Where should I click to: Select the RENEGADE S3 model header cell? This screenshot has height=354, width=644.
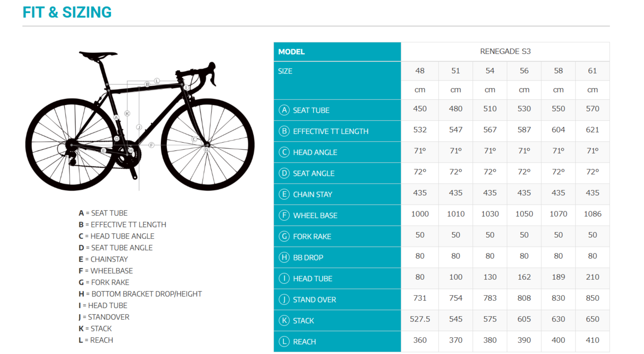pos(505,52)
